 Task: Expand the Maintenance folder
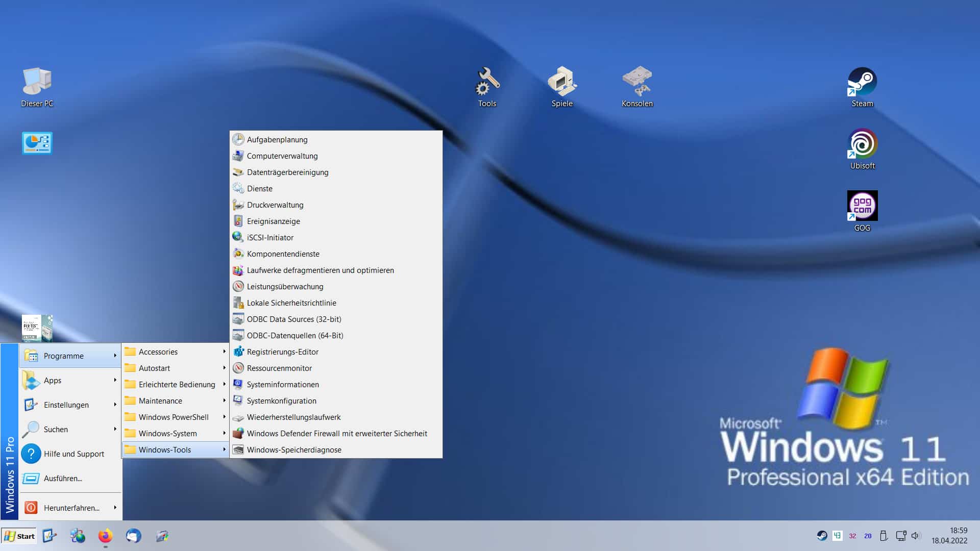click(176, 400)
